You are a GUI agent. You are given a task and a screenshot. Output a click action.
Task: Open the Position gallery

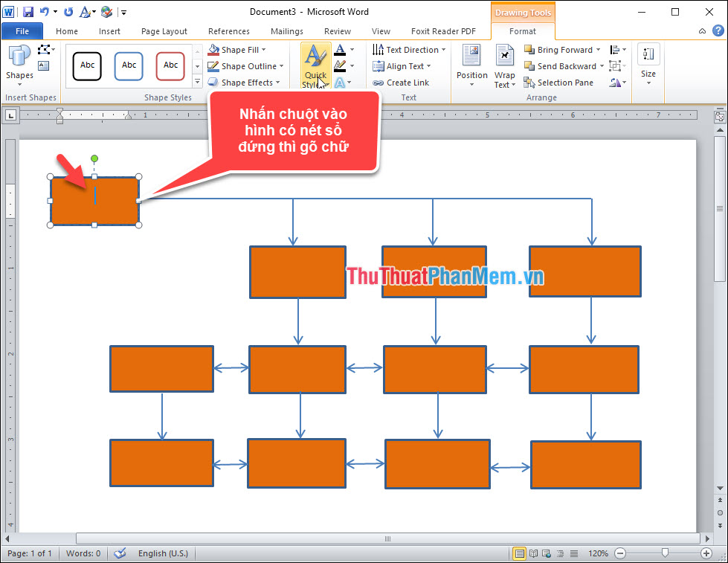471,65
